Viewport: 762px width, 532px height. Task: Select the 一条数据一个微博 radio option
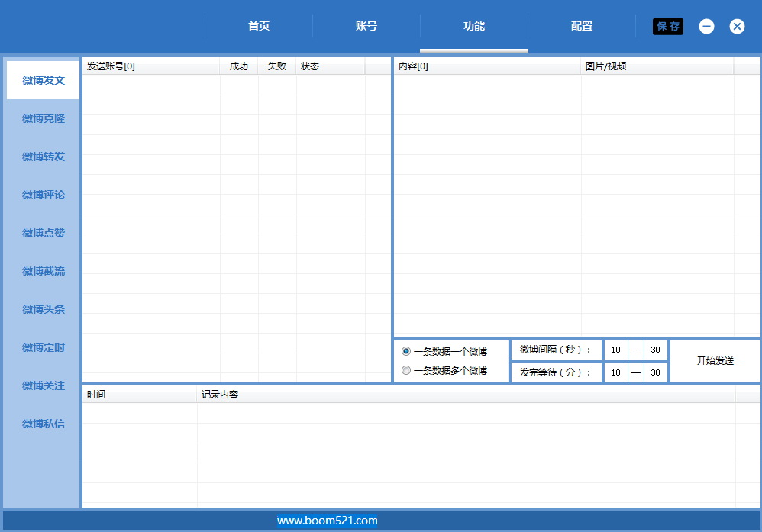click(x=444, y=351)
